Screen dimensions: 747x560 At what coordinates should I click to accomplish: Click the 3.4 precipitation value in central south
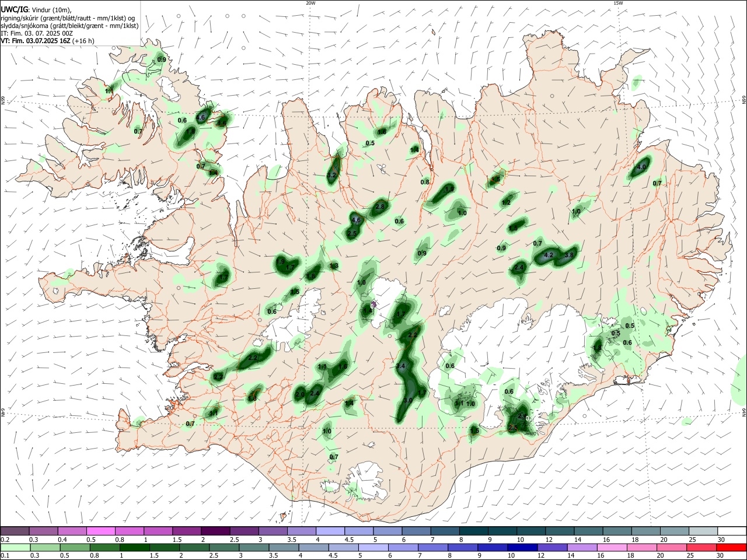click(x=400, y=366)
